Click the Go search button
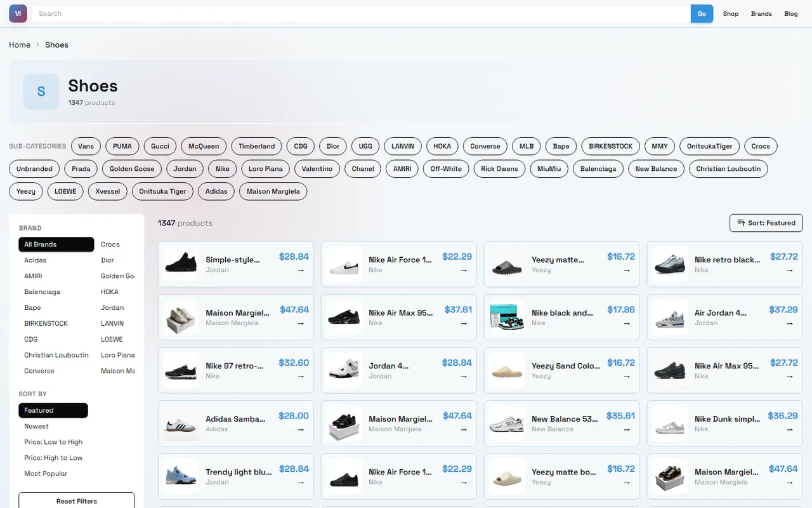 tap(702, 13)
